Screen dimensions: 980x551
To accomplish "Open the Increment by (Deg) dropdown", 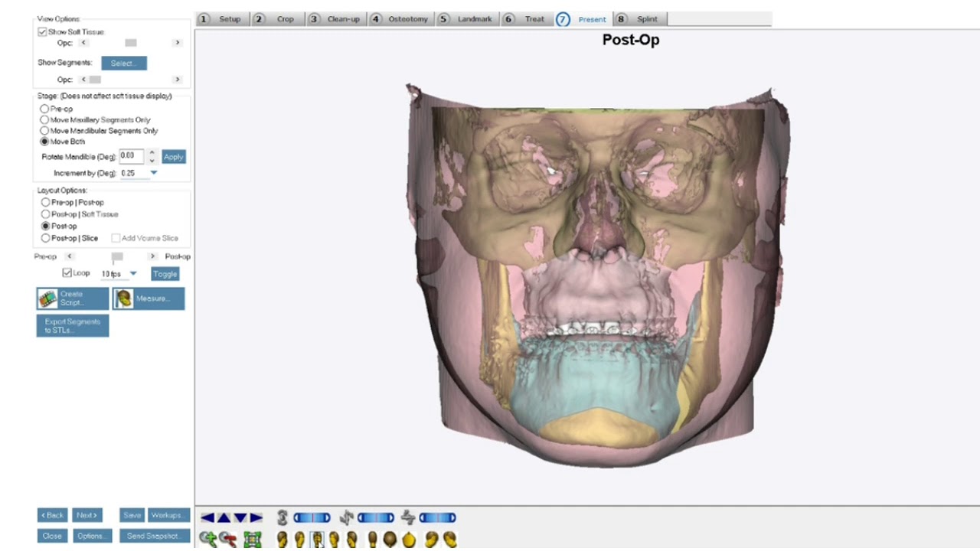I will [x=154, y=173].
